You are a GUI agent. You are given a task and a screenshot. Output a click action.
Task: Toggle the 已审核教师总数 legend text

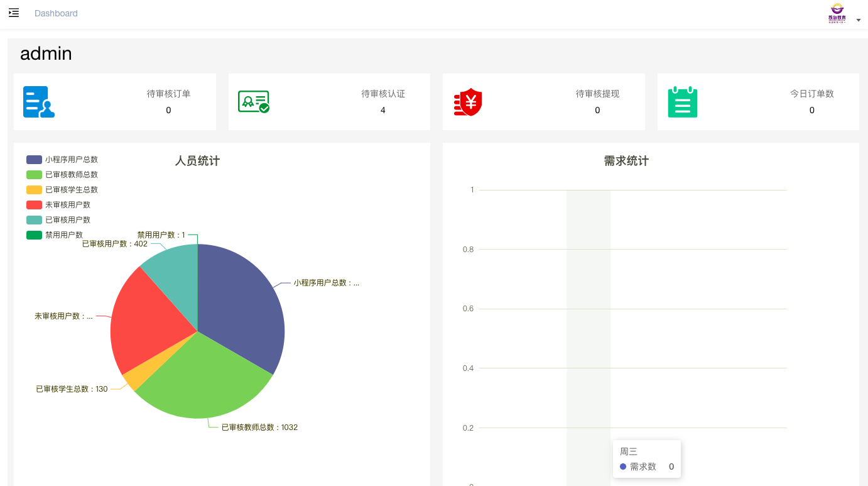coord(72,175)
